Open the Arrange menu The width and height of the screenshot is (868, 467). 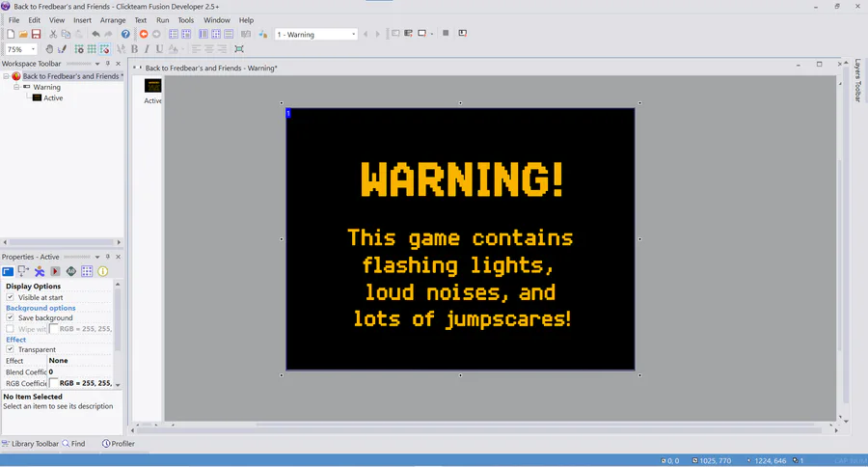click(113, 20)
